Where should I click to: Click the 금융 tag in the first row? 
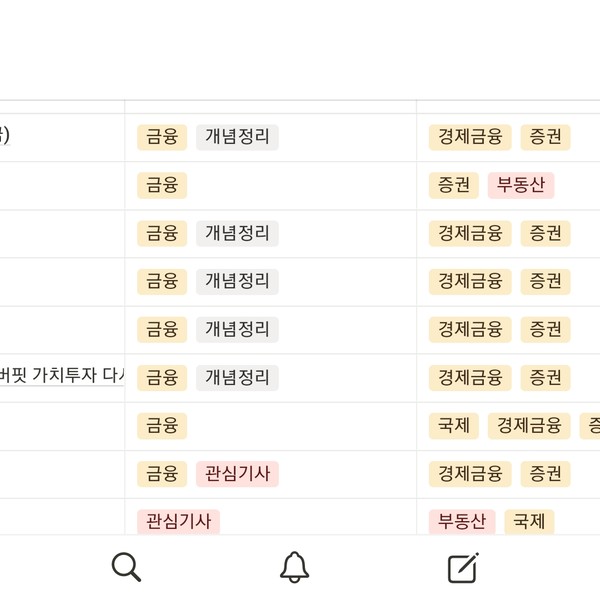tap(162, 137)
